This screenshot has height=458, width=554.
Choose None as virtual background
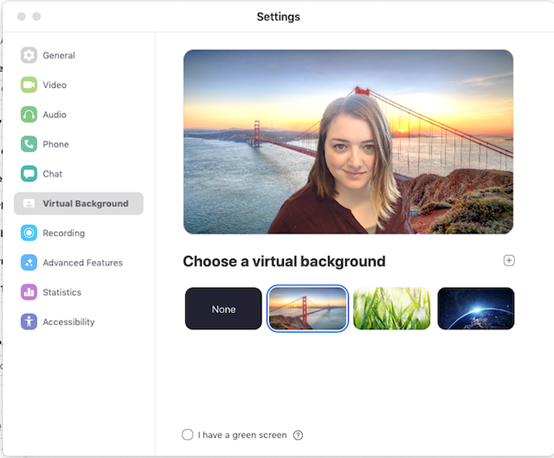pos(223,309)
